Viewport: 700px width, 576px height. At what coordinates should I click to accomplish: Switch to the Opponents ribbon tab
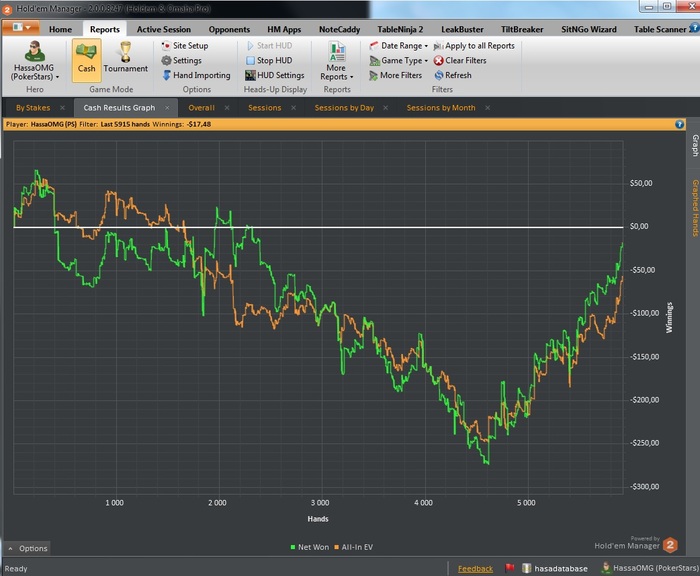229,30
